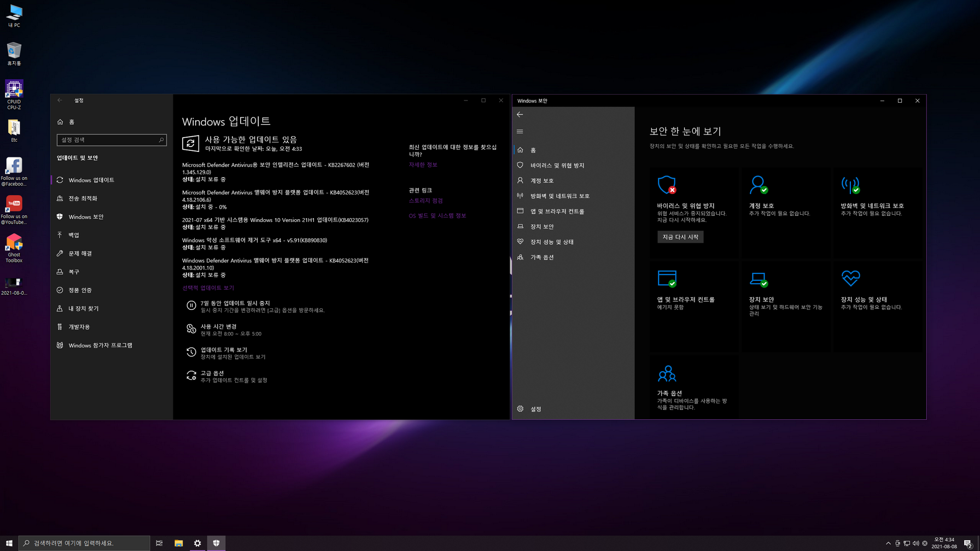Image resolution: width=980 pixels, height=551 pixels.
Task: Open 설정 at bottom of Security sidebar
Action: tap(573, 409)
